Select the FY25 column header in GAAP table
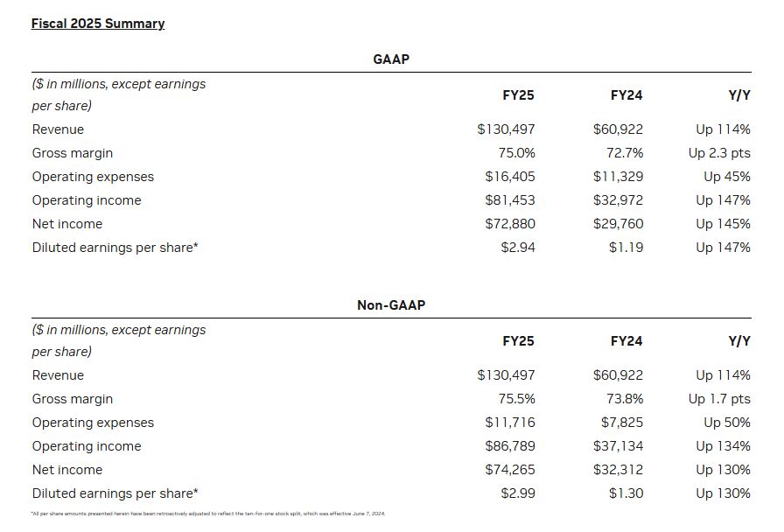This screenshot has width=784, height=532. (x=518, y=94)
